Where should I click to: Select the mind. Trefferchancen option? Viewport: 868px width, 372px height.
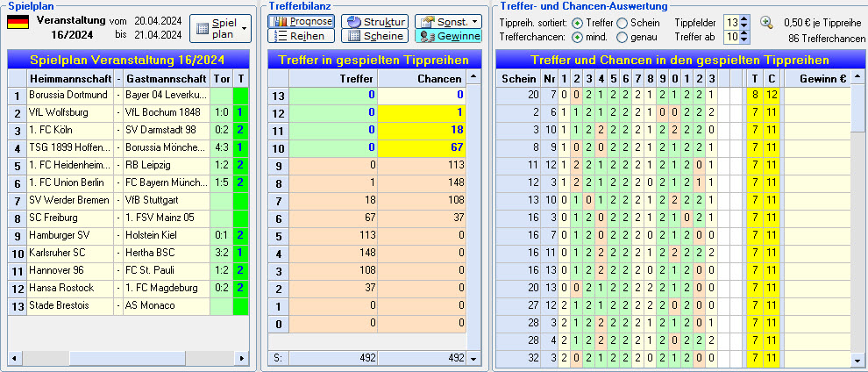pyautogui.click(x=578, y=37)
